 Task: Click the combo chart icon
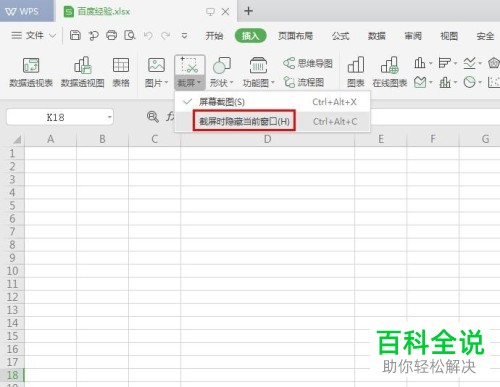click(445, 82)
